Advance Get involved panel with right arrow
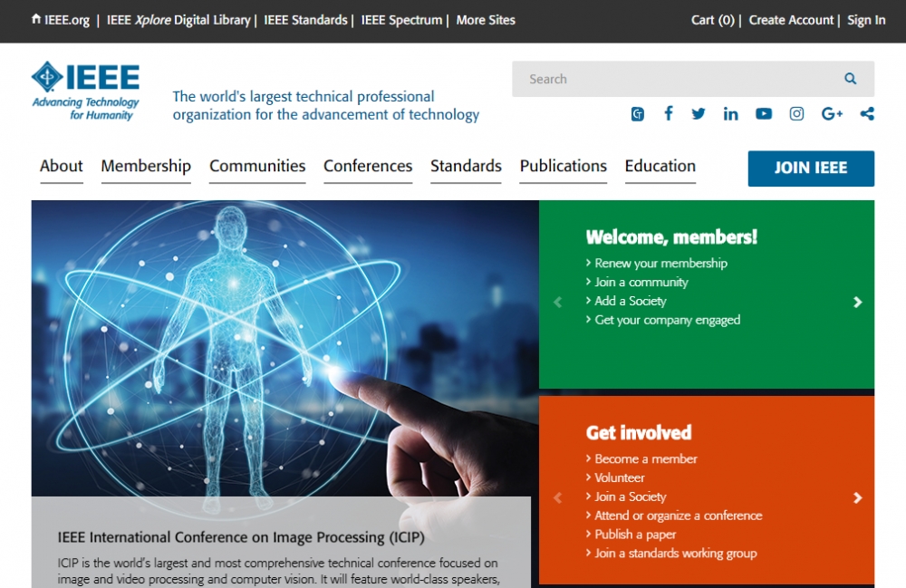The image size is (906, 588). 857,497
